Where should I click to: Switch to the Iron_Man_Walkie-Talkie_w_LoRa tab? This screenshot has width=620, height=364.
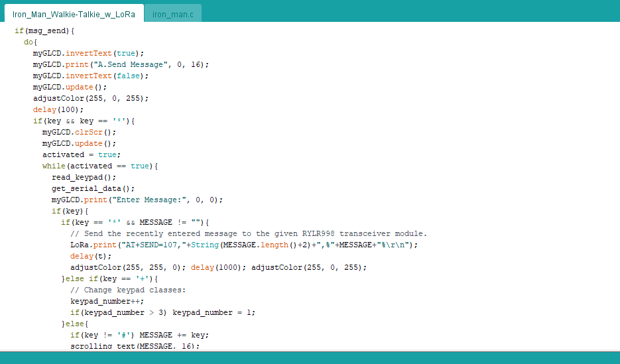point(74,14)
